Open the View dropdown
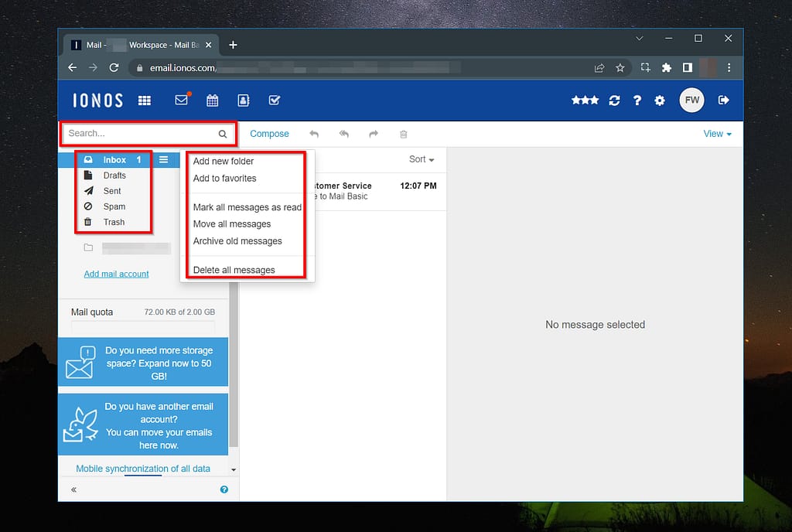792x532 pixels. 717,134
